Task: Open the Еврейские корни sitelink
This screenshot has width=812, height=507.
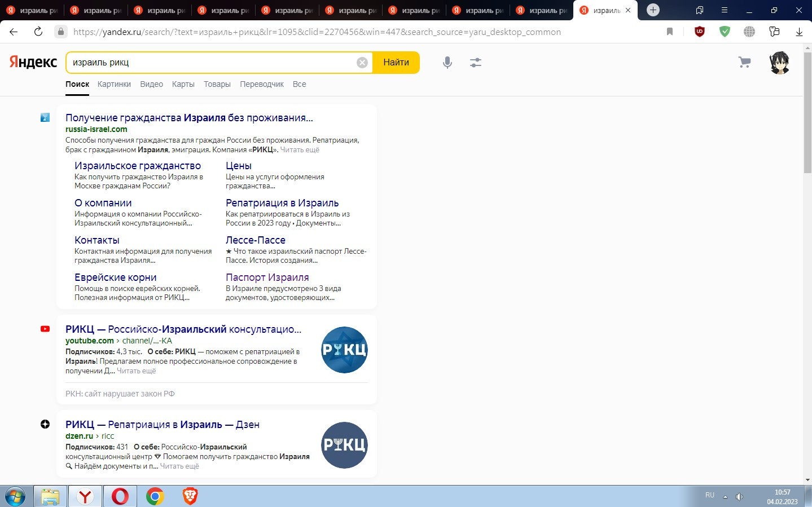Action: pos(116,277)
